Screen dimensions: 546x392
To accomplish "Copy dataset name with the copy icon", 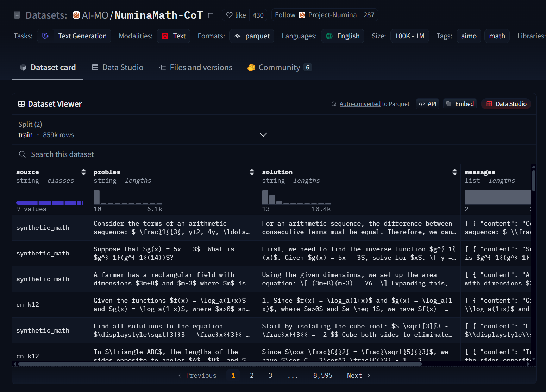I will pos(210,15).
